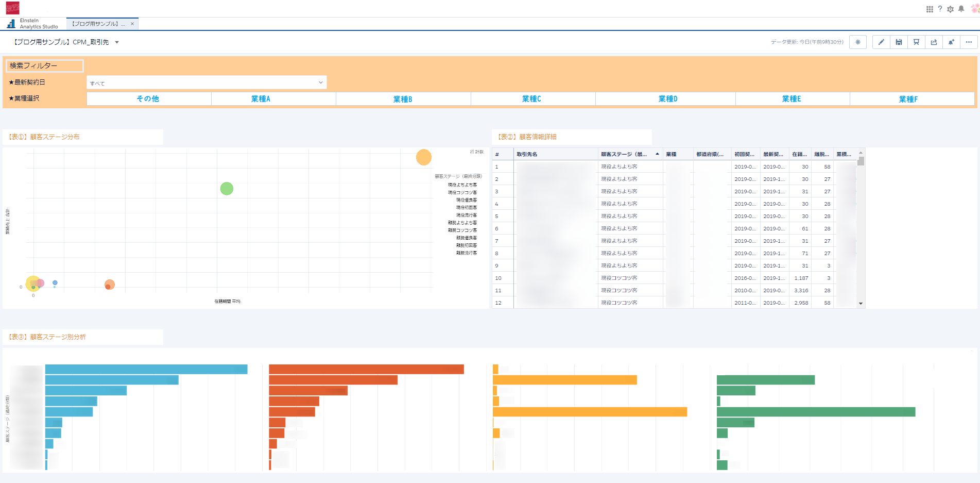Click the bell-plus notification subscribe icon
Viewport: 980px width, 483px height.
pyautogui.click(x=951, y=42)
